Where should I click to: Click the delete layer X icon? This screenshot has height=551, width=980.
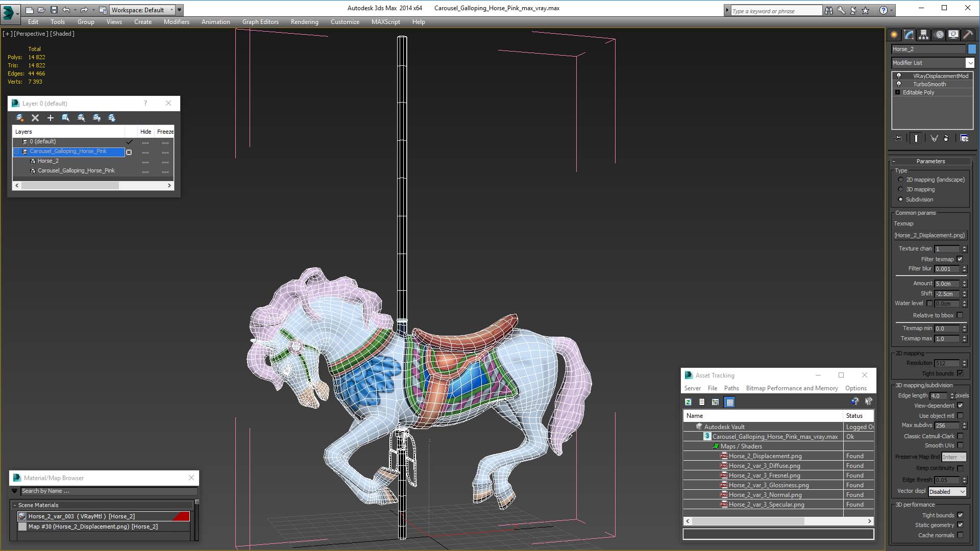pyautogui.click(x=35, y=118)
